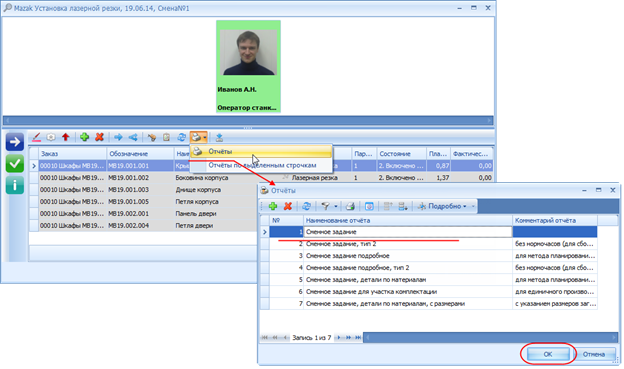Click OK in the Отчёты dialog
Viewport: 624px width, 369px height.
tap(548, 354)
